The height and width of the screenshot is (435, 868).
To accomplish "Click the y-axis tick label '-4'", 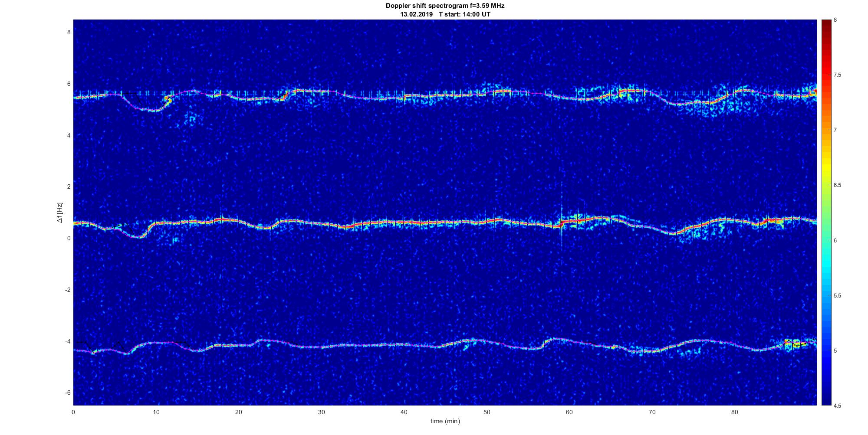I will (x=68, y=341).
